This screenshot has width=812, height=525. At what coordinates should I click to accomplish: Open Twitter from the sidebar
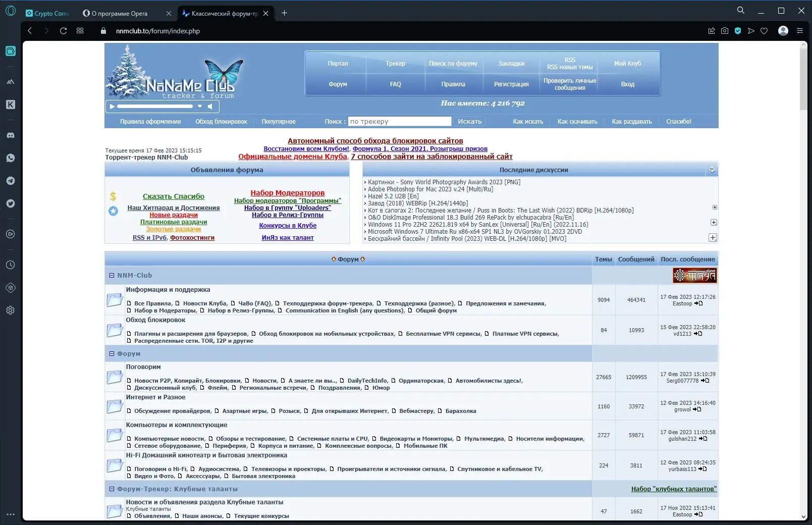pos(11,203)
